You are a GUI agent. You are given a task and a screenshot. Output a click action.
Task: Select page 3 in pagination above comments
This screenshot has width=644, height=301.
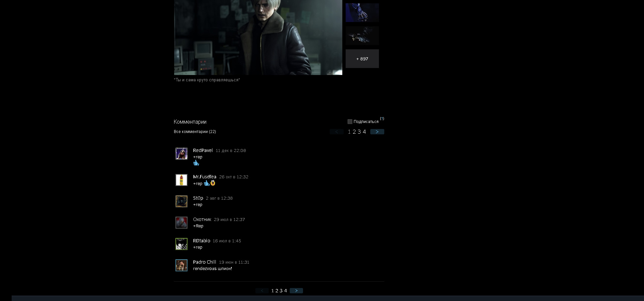(359, 132)
